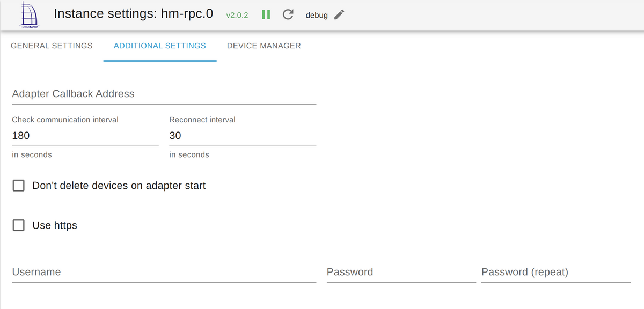This screenshot has height=309, width=644.
Task: Click the Instance settings: hm-rpc.0 title
Action: point(130,14)
